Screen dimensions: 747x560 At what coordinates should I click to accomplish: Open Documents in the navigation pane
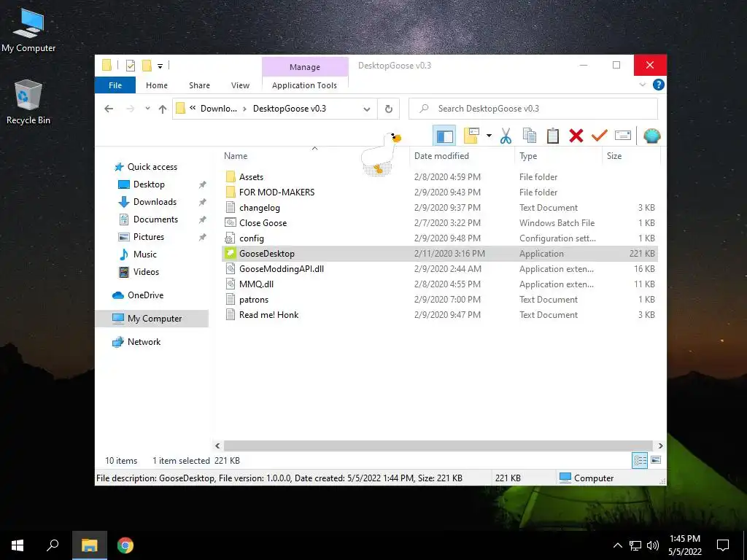pyautogui.click(x=155, y=219)
